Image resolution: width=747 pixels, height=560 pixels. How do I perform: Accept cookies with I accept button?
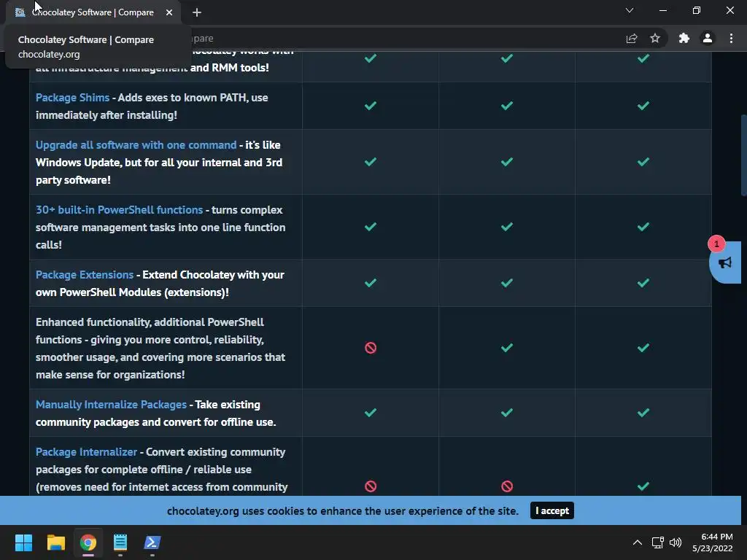[551, 510]
